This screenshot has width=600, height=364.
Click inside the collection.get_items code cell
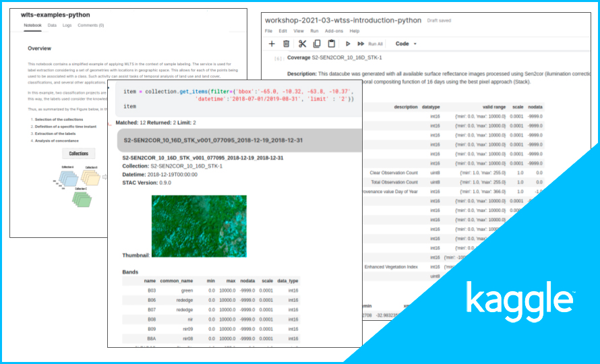pyautogui.click(x=238, y=98)
